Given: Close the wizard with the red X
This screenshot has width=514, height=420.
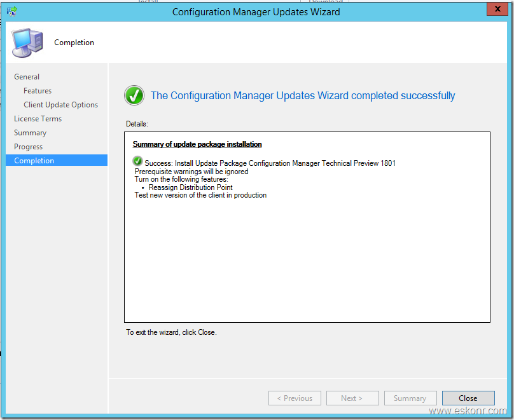Looking at the screenshot, I should click(497, 9).
